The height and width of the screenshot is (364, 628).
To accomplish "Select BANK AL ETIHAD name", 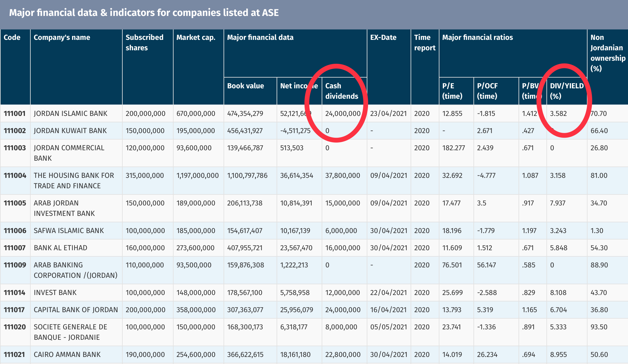I will [x=60, y=248].
